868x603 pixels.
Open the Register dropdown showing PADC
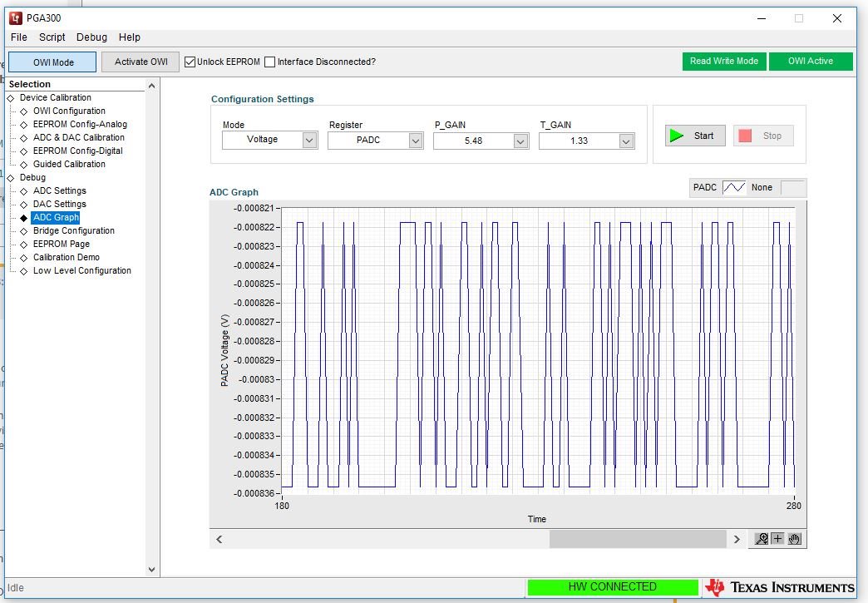point(416,141)
